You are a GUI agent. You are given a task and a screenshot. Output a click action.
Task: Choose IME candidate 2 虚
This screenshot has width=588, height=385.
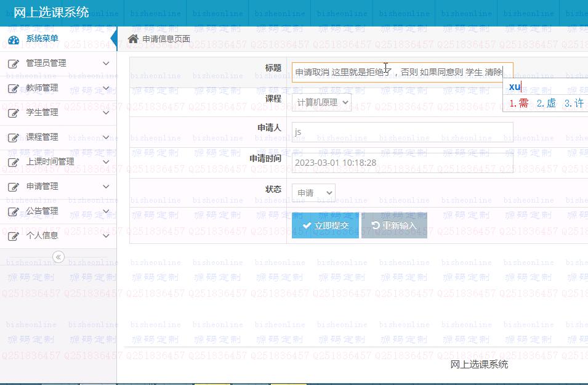click(546, 103)
